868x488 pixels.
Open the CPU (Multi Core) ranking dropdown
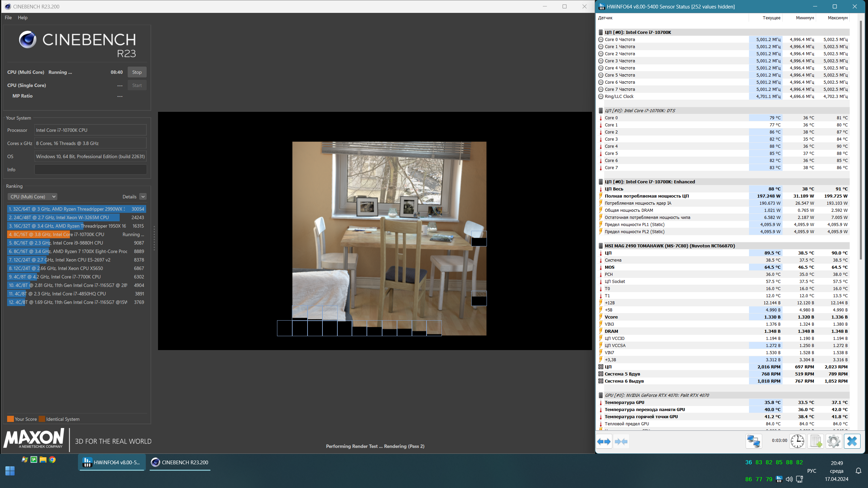point(32,197)
